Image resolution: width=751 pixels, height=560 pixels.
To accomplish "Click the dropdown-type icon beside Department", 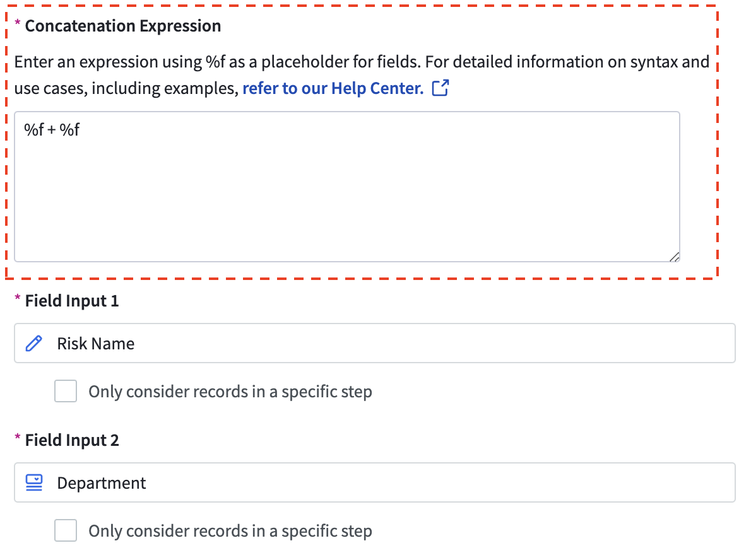I will pos(33,483).
